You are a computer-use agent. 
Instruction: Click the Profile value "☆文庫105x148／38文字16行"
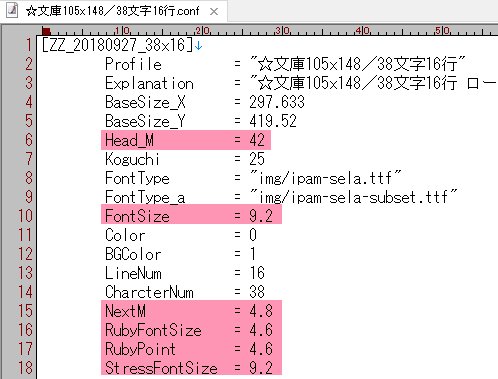point(357,64)
